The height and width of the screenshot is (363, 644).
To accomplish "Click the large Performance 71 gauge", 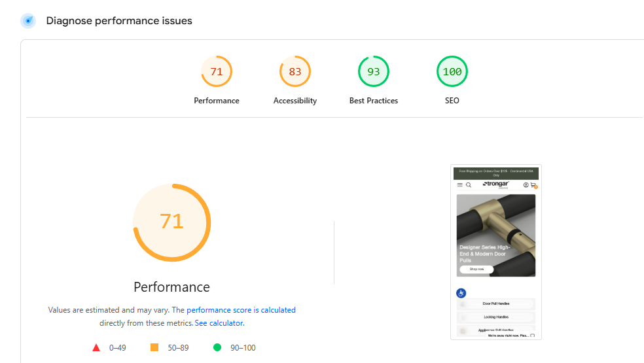I will click(x=171, y=222).
